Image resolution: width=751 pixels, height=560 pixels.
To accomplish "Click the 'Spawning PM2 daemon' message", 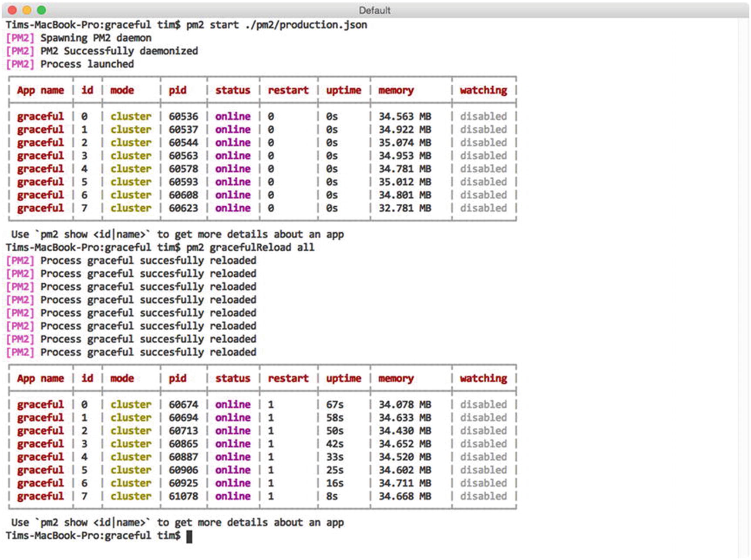I will 96,38.
